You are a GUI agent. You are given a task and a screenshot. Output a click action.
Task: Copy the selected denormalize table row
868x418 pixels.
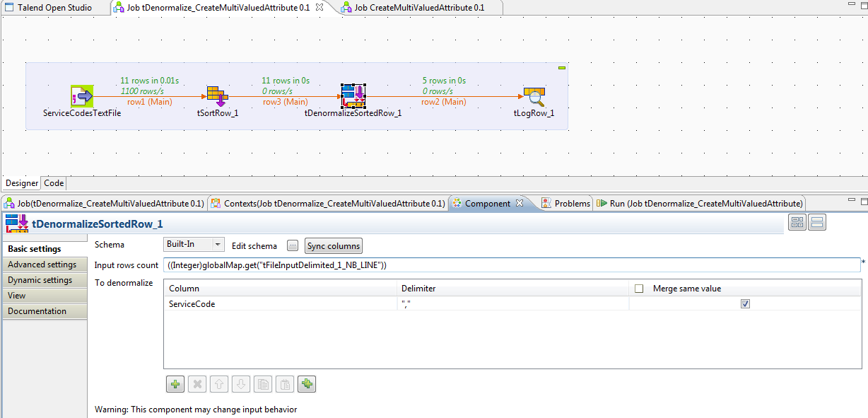pyautogui.click(x=262, y=383)
